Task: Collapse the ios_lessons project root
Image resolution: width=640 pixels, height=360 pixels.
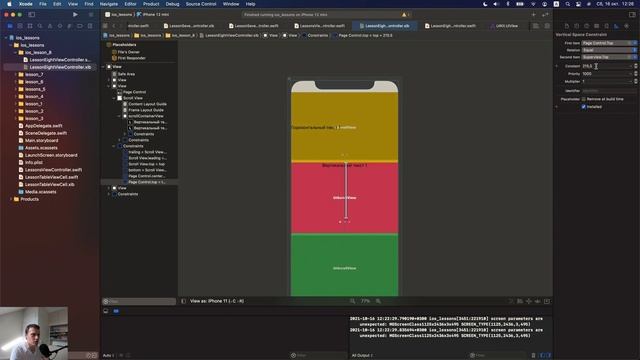Action: [x=6, y=38]
